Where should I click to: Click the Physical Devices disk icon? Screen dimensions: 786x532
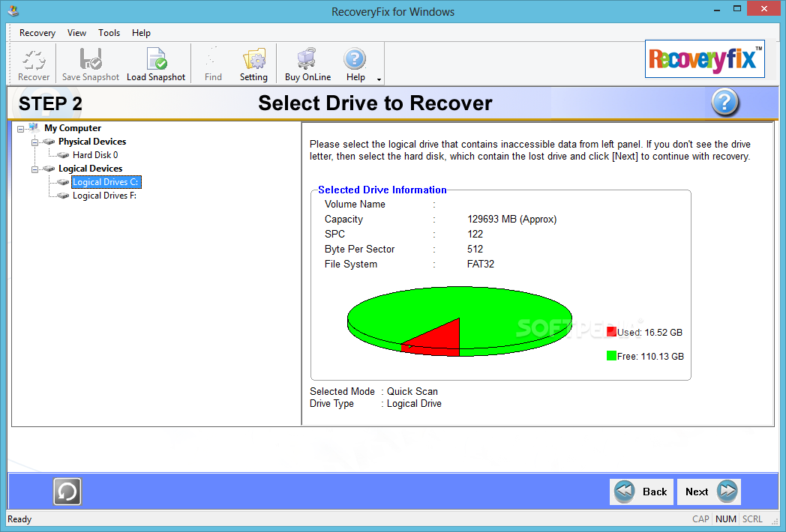coord(49,142)
